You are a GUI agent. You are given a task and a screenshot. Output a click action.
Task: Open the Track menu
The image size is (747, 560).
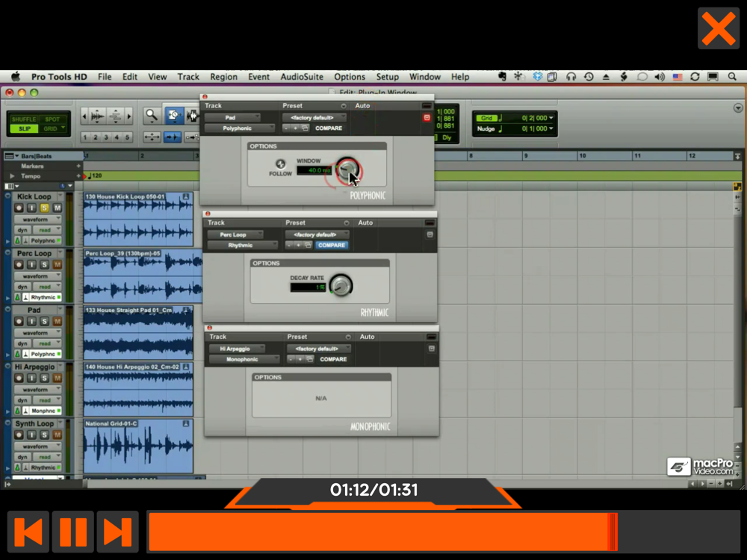point(188,77)
